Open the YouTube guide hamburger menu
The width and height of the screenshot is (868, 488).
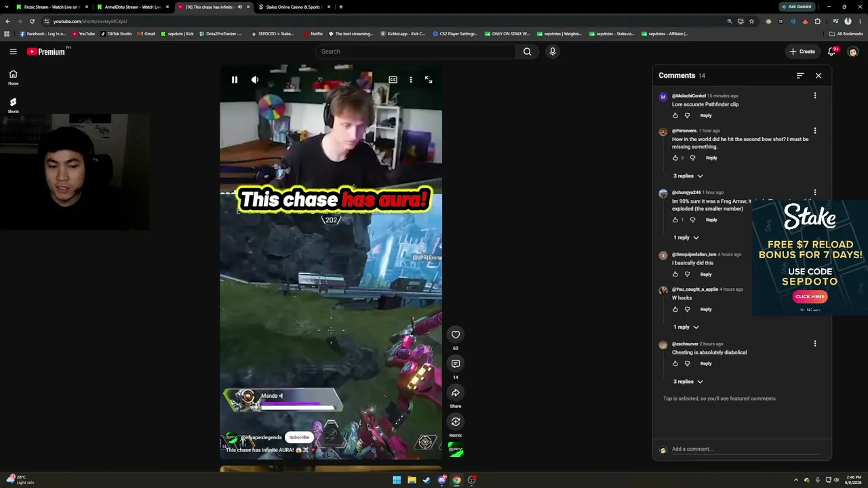click(13, 52)
